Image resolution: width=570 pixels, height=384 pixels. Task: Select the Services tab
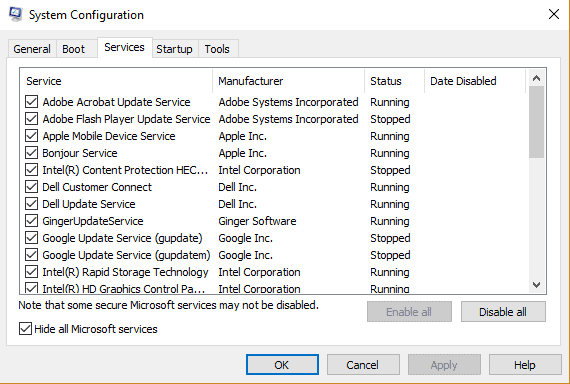tap(124, 48)
